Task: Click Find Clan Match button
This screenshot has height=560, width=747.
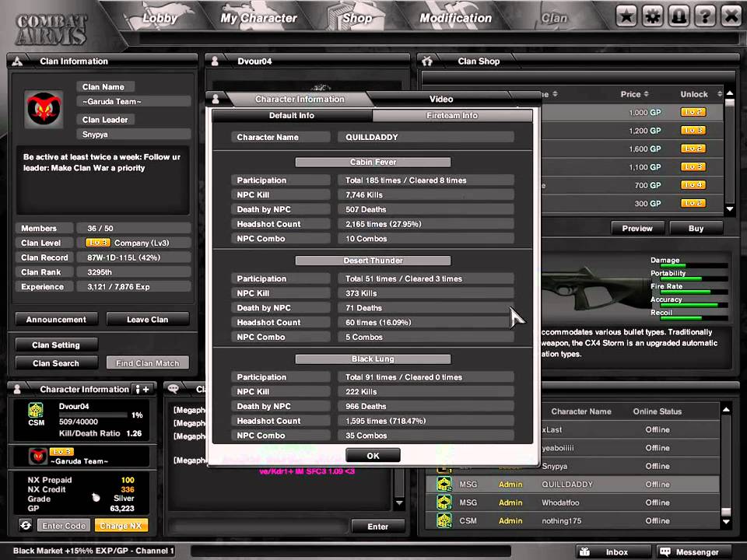Action: [x=148, y=363]
